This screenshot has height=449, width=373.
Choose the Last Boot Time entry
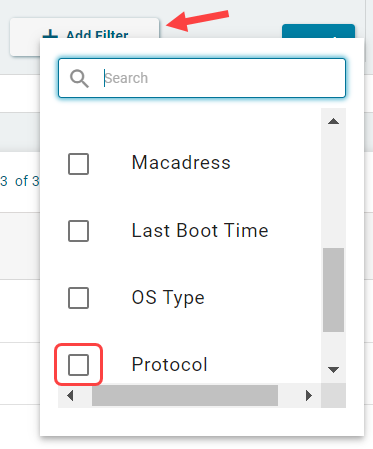200,230
